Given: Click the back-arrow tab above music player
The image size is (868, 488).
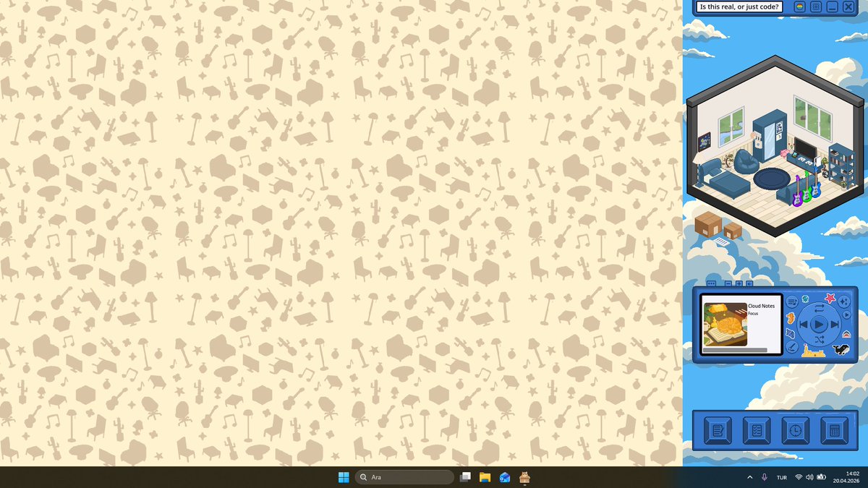Looking at the screenshot, I should pyautogui.click(x=749, y=284).
